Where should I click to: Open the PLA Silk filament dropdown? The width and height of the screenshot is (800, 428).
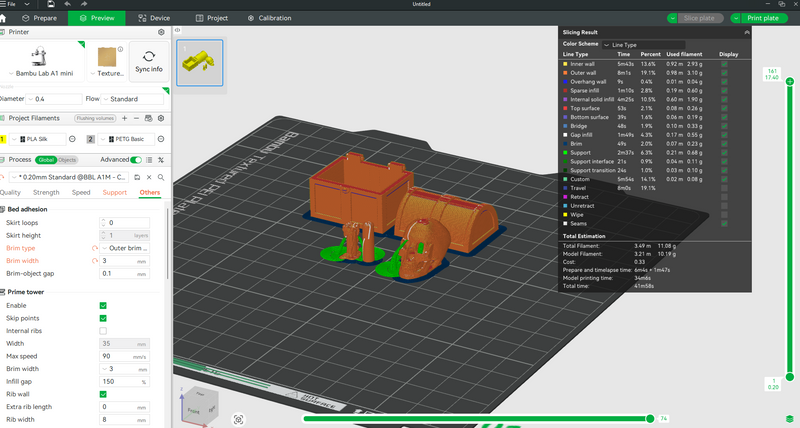pos(37,139)
